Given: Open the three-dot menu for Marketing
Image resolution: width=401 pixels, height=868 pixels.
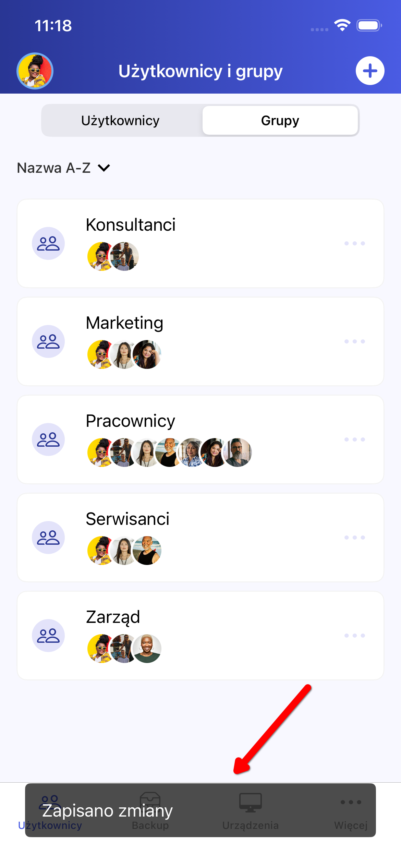Looking at the screenshot, I should click(355, 341).
